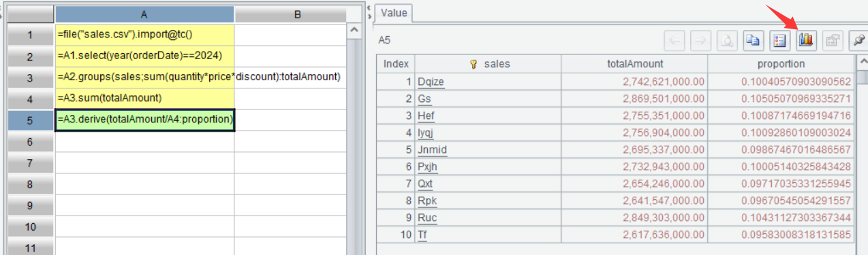
Task: Open the Gs sales link
Action: point(424,99)
